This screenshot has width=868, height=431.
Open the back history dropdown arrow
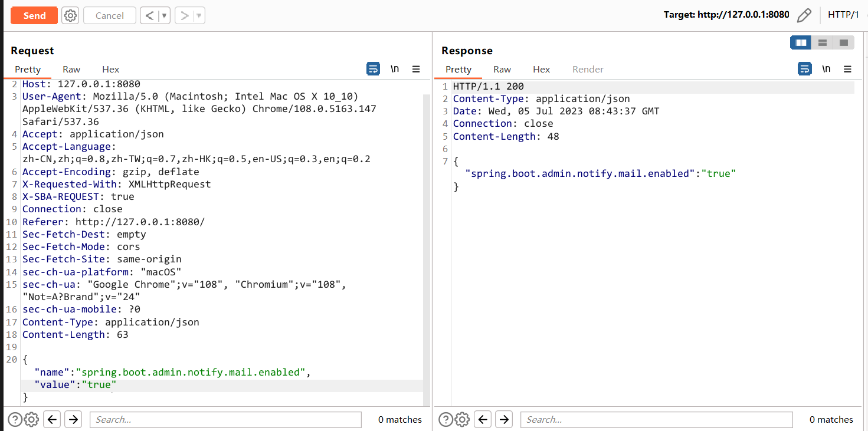pos(164,15)
